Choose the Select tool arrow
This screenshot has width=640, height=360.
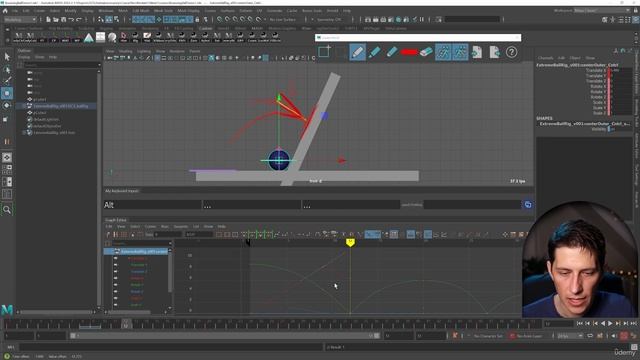(x=7, y=57)
